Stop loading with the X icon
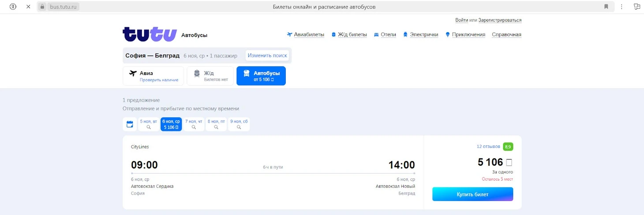Viewport: 644px width, 215px height. pyautogui.click(x=28, y=7)
